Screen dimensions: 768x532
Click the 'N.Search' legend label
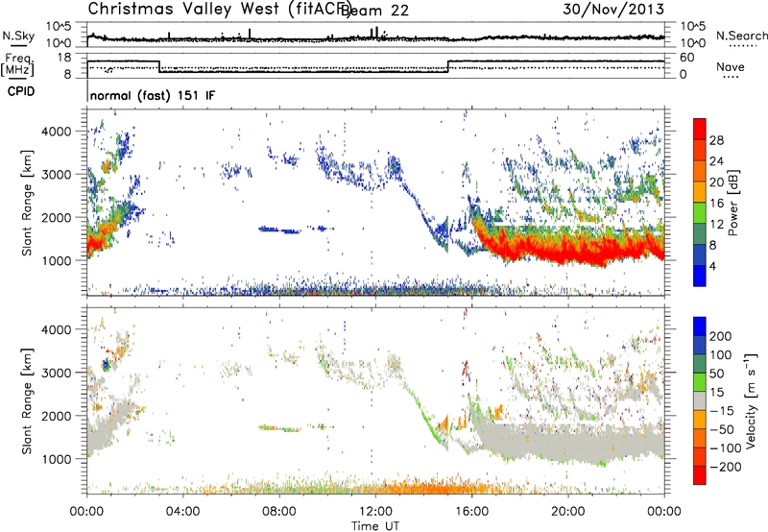tap(741, 36)
